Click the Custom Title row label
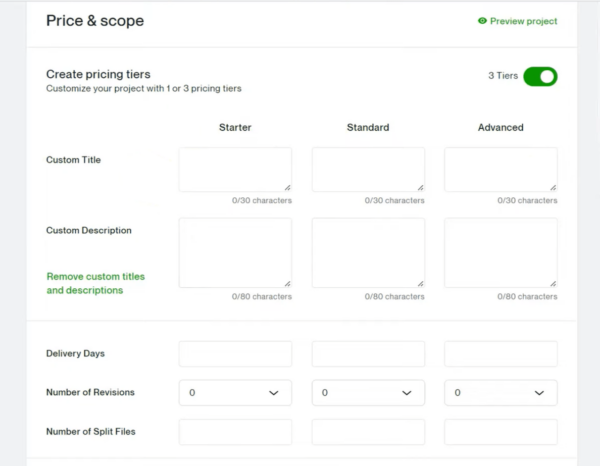The image size is (600, 466). pyautogui.click(x=73, y=160)
